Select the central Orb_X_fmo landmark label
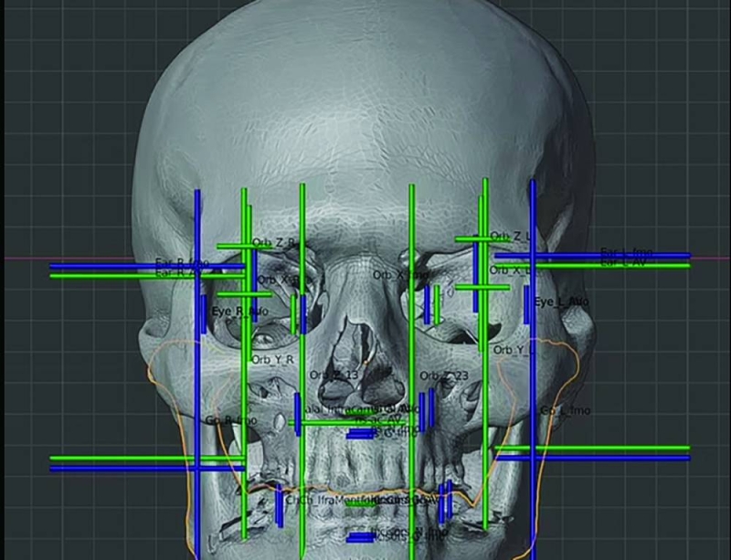 398,274
